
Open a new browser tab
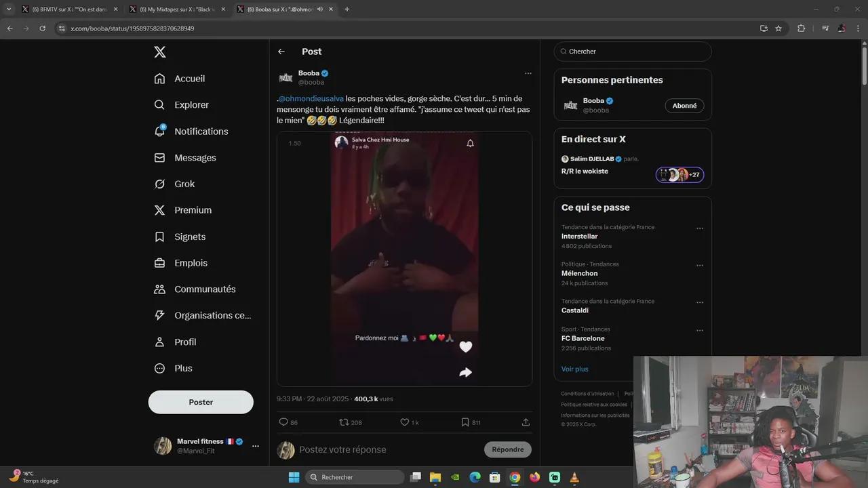[347, 9]
